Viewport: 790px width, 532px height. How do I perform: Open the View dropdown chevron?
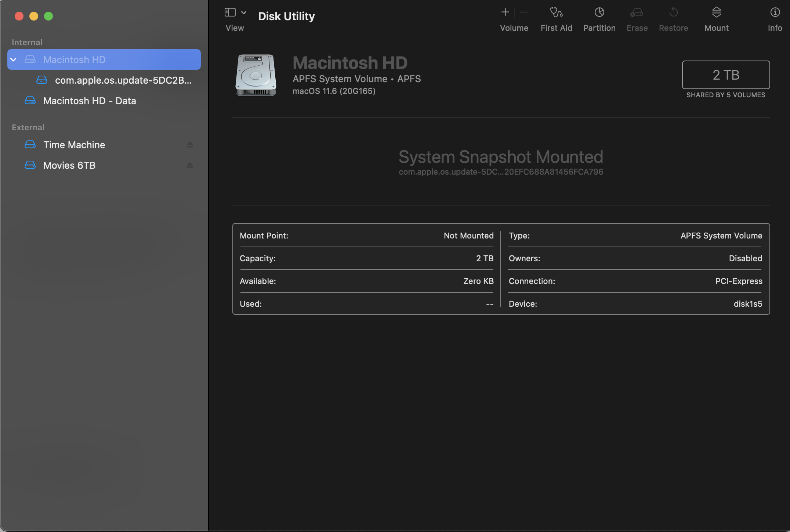[244, 12]
